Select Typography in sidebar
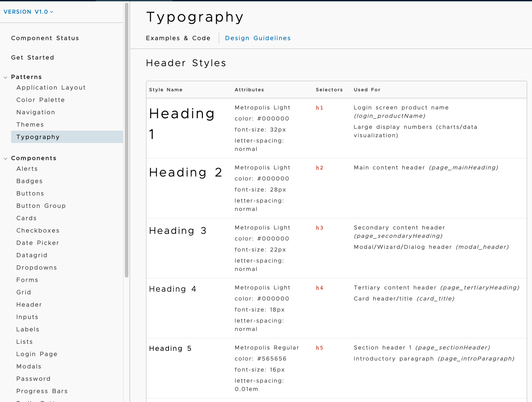Image resolution: width=532 pixels, height=402 pixels. tap(67, 137)
